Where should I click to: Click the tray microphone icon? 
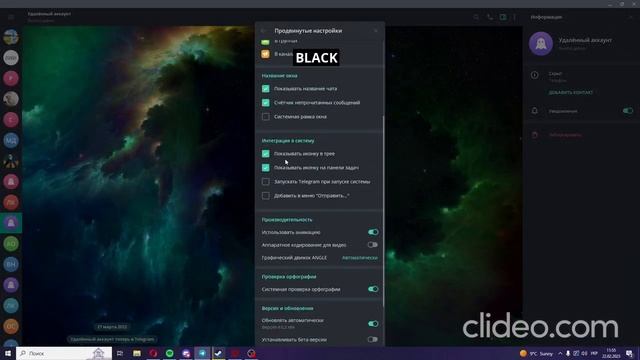[568, 353]
